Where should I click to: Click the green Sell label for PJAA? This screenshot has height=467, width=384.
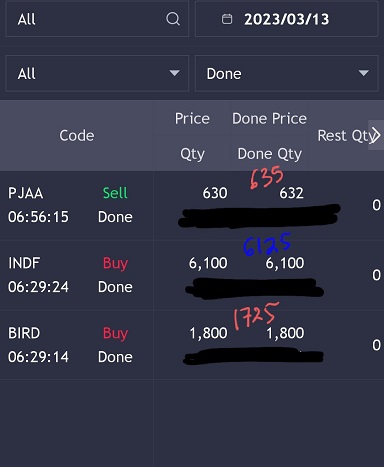tap(115, 193)
